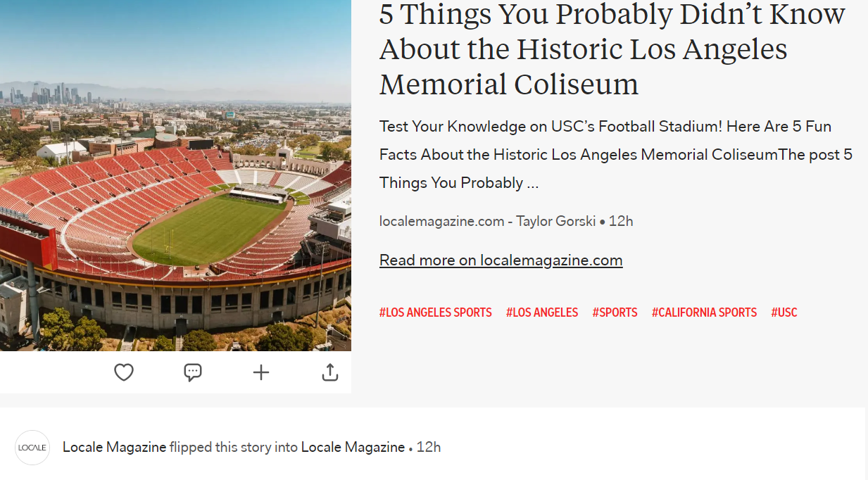Browse the standalone #LOS ANGELES hashtag
This screenshot has width=868, height=480.
coord(541,312)
